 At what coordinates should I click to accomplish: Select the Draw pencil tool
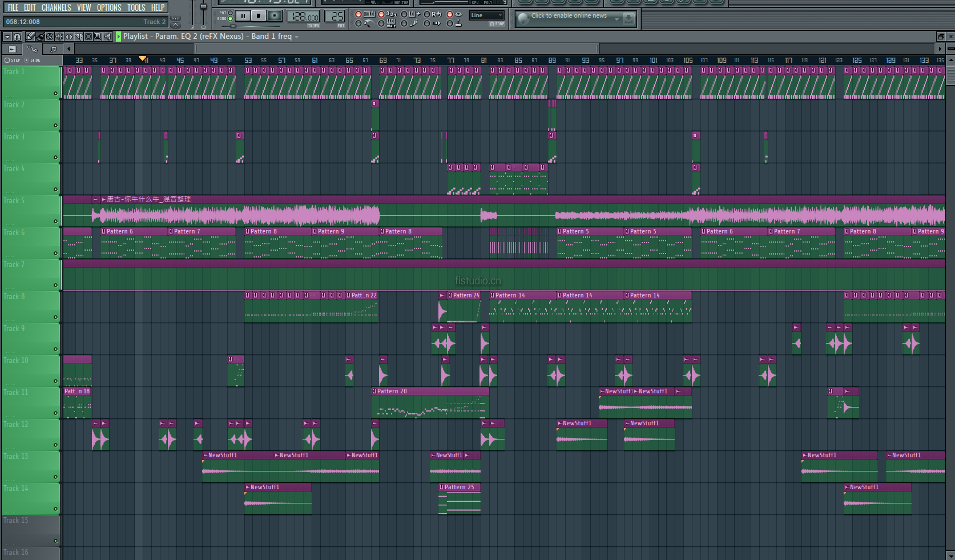(x=30, y=37)
